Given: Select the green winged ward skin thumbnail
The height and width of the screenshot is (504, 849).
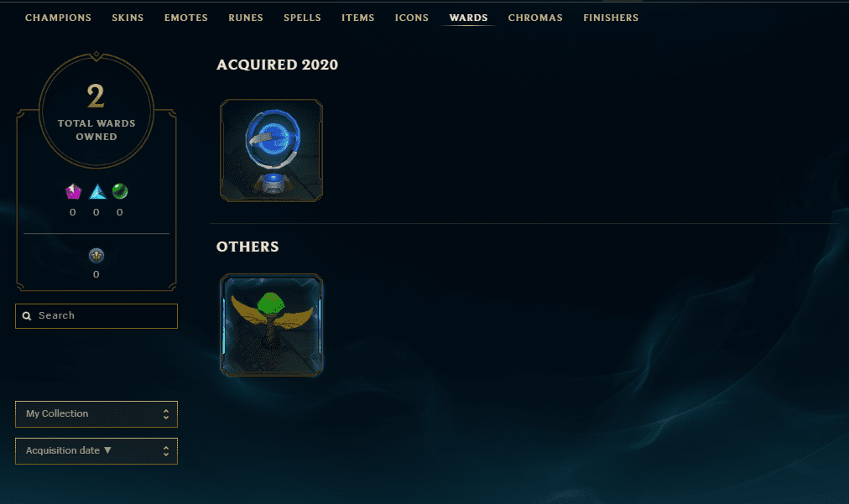Looking at the screenshot, I should 271,325.
